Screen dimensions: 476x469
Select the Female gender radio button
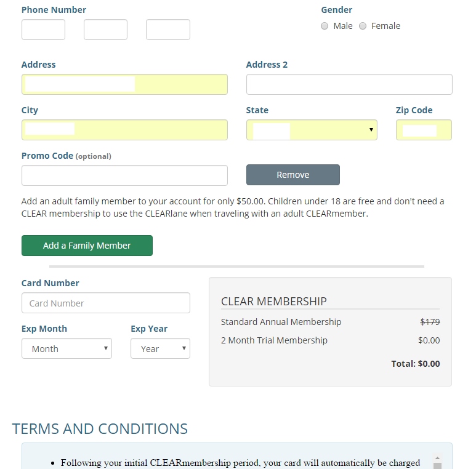(363, 26)
